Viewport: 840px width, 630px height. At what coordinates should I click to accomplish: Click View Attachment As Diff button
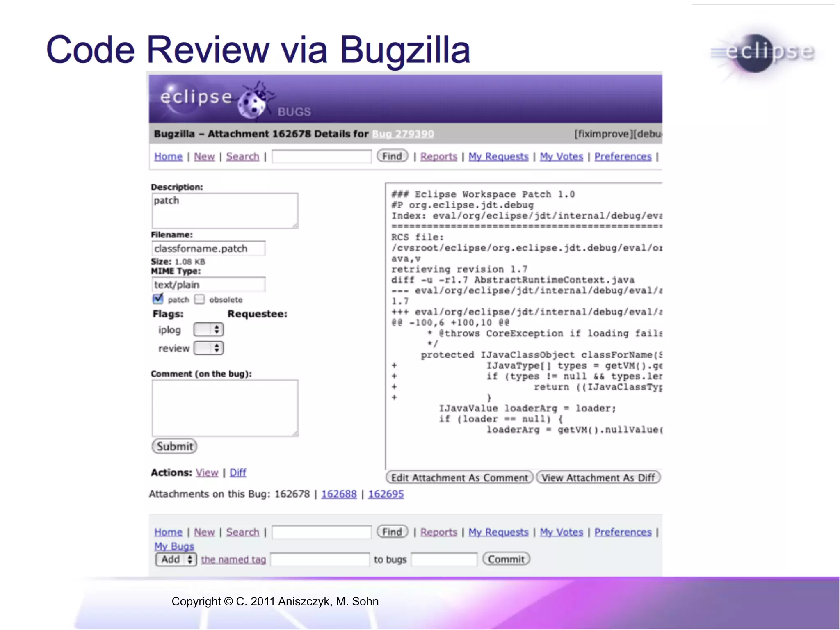click(598, 477)
